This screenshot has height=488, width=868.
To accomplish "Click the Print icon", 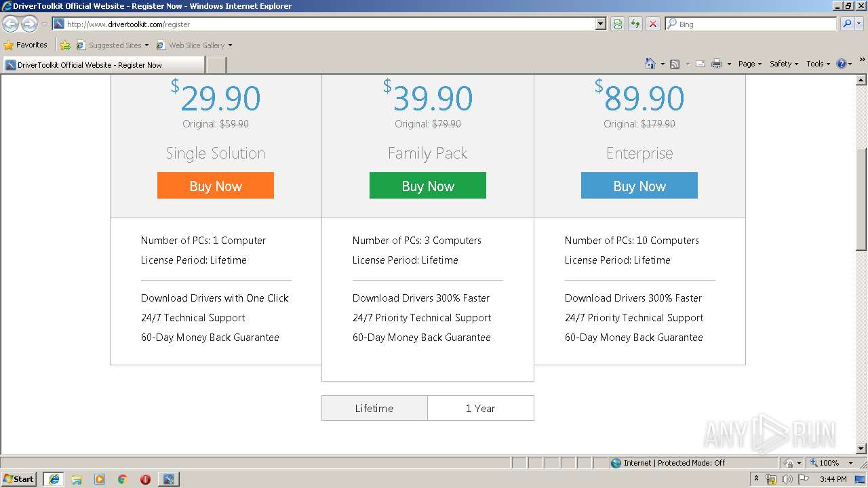I will [x=717, y=64].
